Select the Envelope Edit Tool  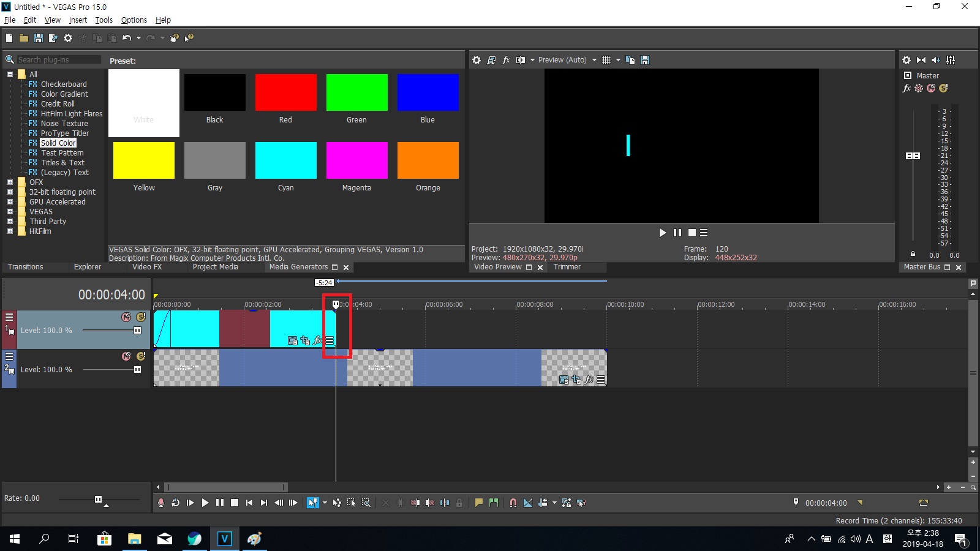coord(337,503)
